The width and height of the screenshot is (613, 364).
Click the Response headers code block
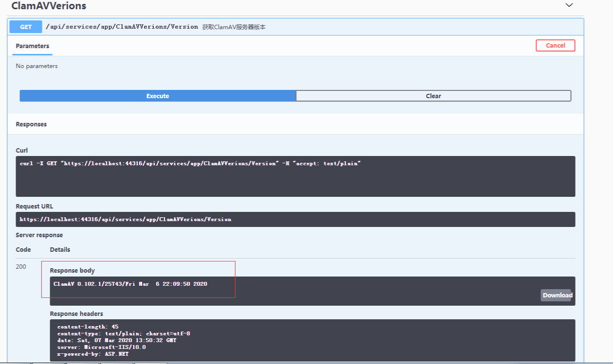(311, 340)
